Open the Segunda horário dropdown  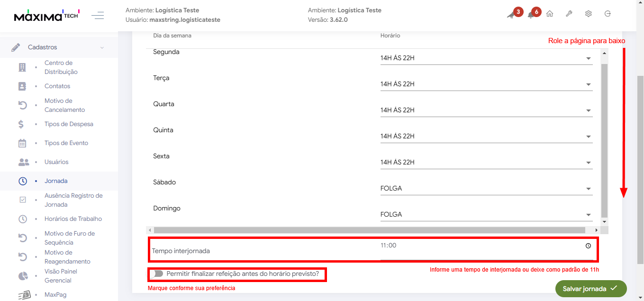(486, 58)
